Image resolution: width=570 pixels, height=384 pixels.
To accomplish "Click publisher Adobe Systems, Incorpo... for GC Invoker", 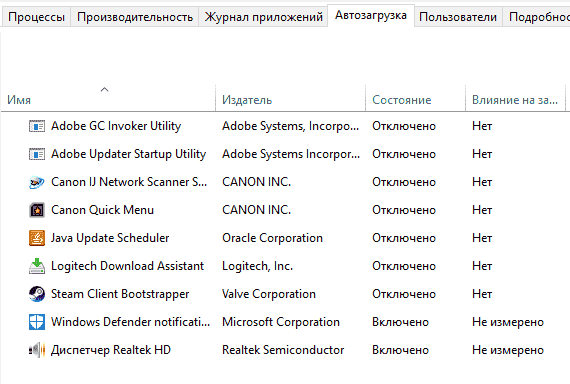I will [290, 126].
